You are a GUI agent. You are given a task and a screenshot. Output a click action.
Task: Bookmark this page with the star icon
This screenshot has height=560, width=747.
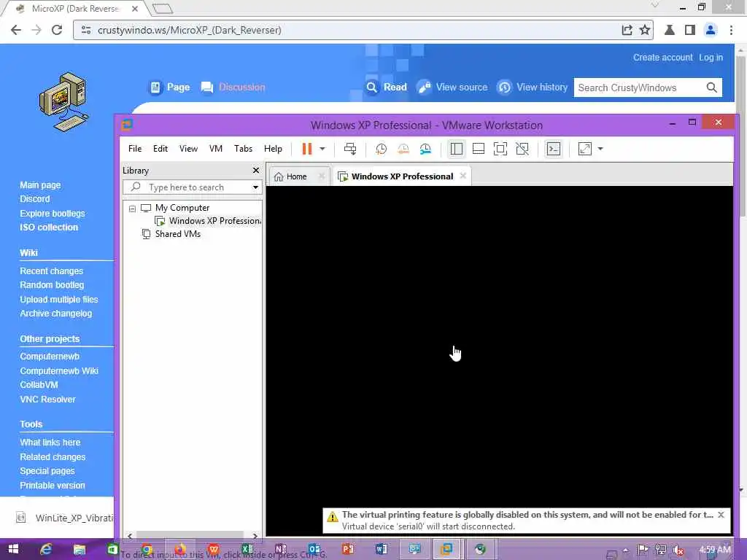645,30
